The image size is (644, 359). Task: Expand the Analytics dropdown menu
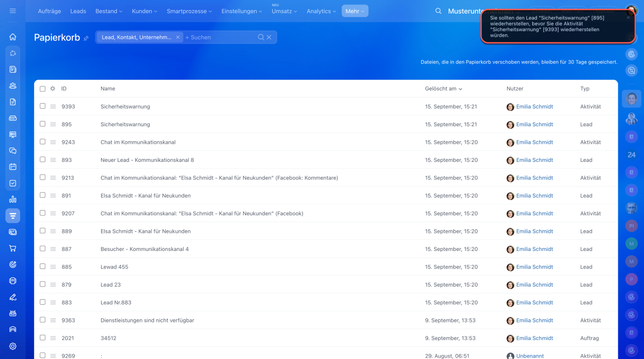(321, 11)
